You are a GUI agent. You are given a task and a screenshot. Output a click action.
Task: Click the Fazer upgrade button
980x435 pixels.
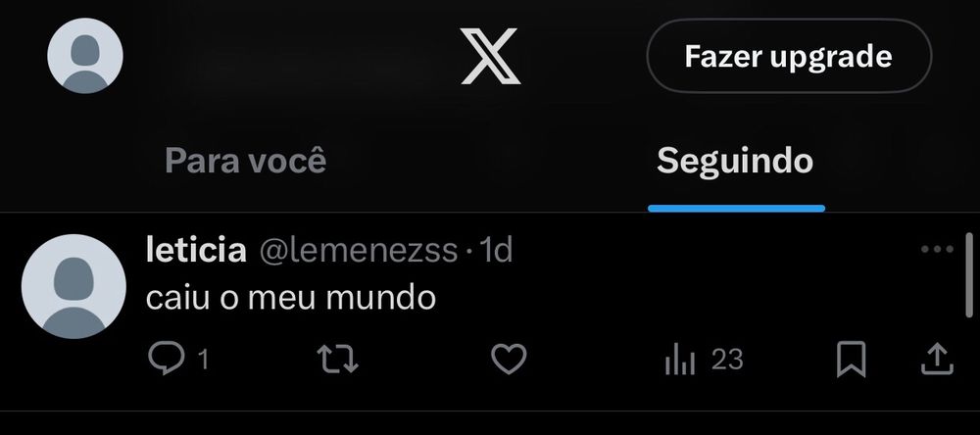(x=789, y=56)
